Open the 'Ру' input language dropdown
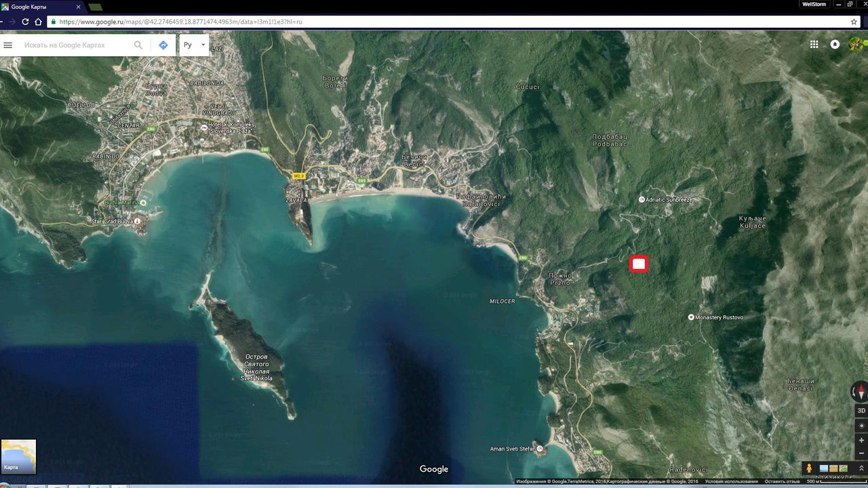 point(193,45)
